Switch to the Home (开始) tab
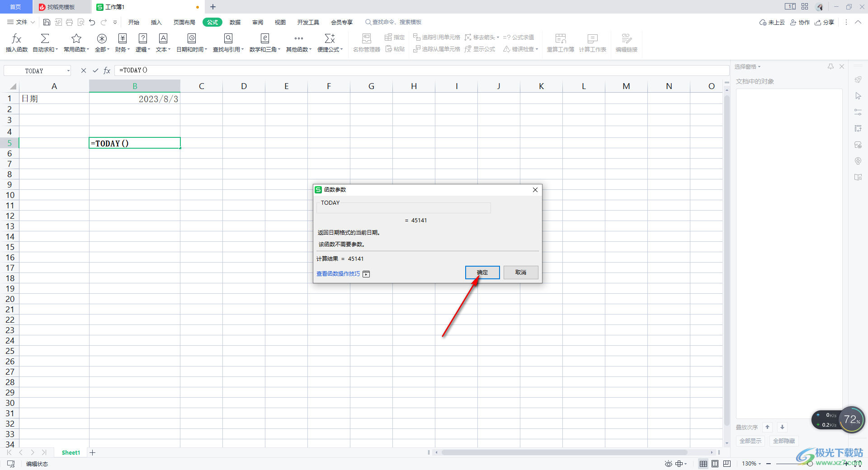This screenshot has width=868, height=470. coord(133,22)
